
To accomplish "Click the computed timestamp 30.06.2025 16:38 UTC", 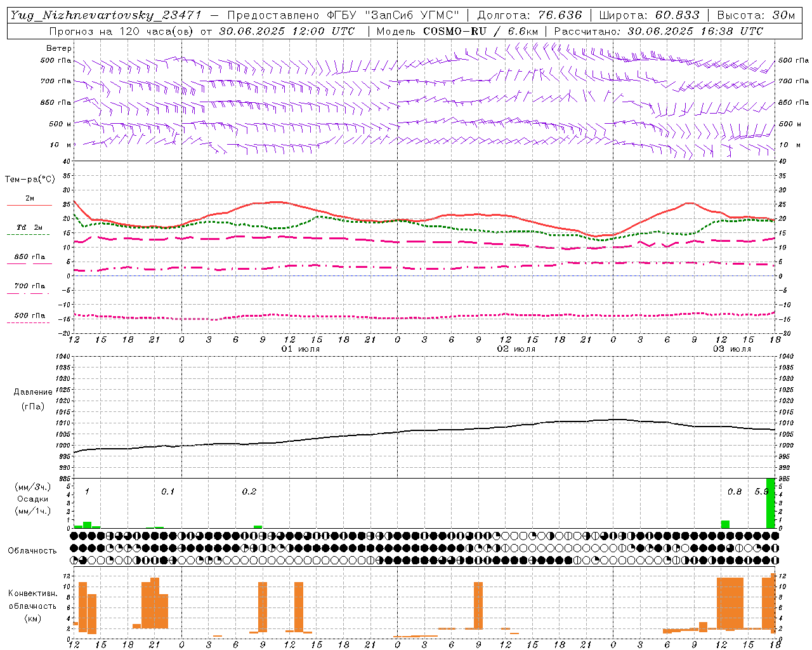I will (695, 31).
